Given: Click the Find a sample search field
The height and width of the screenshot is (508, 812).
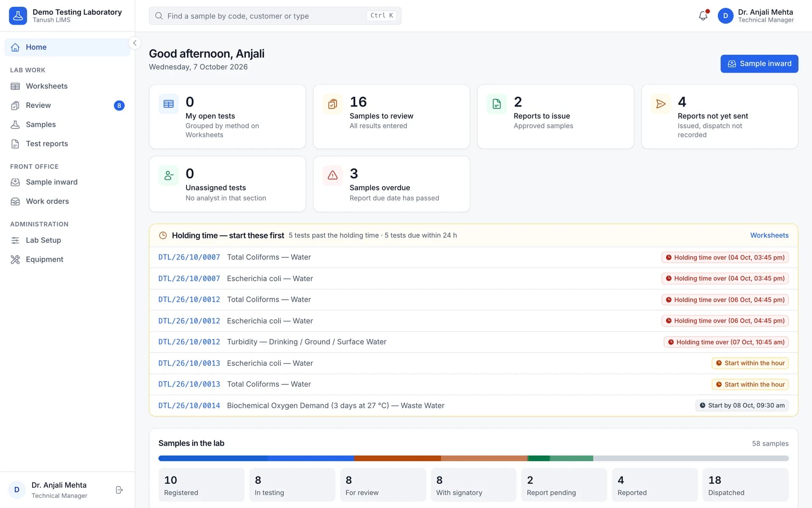Looking at the screenshot, I should [x=275, y=16].
